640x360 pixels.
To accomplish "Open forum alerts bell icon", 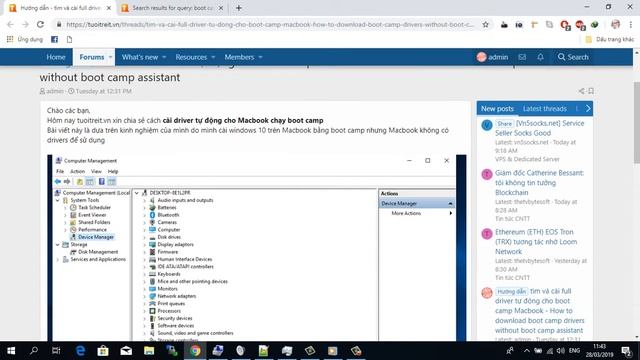I will point(540,57).
